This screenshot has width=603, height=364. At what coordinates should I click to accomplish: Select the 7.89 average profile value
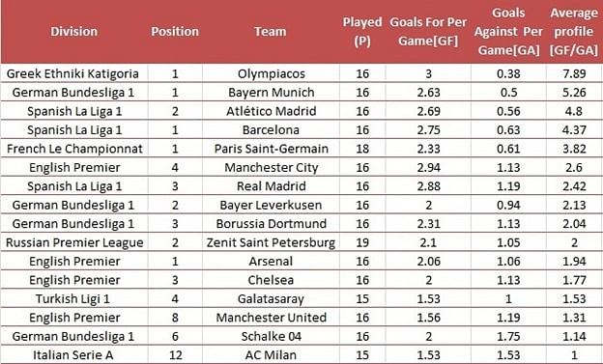574,73
